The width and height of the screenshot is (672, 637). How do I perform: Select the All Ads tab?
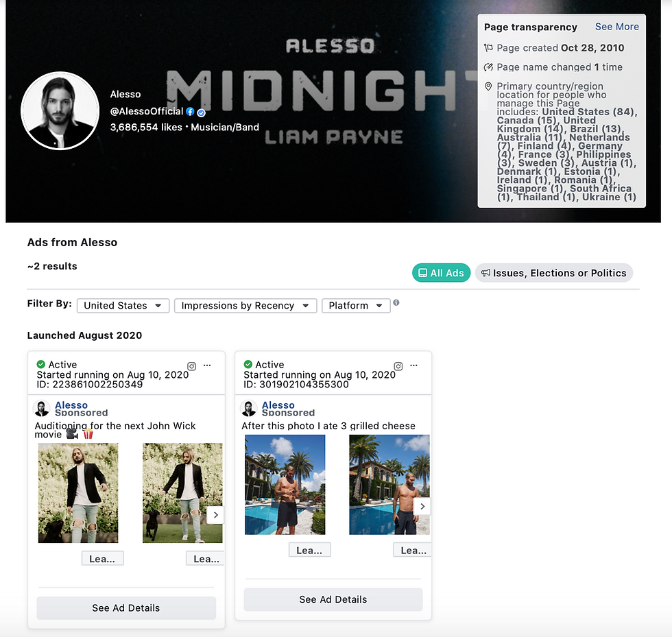441,273
